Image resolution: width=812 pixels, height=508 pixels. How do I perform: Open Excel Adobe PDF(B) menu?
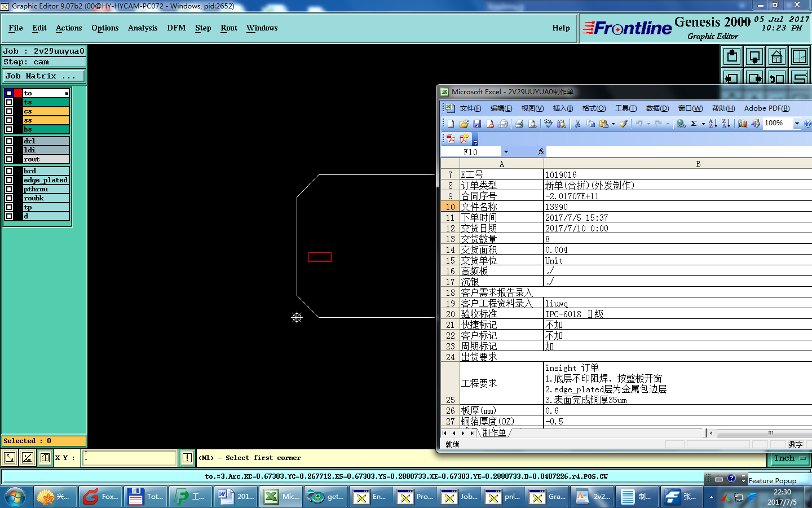pos(767,108)
